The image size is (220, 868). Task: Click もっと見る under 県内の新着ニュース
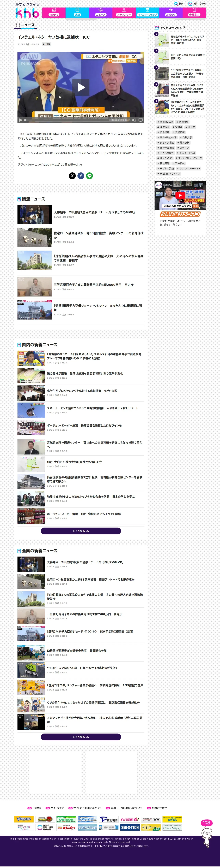coord(81,531)
